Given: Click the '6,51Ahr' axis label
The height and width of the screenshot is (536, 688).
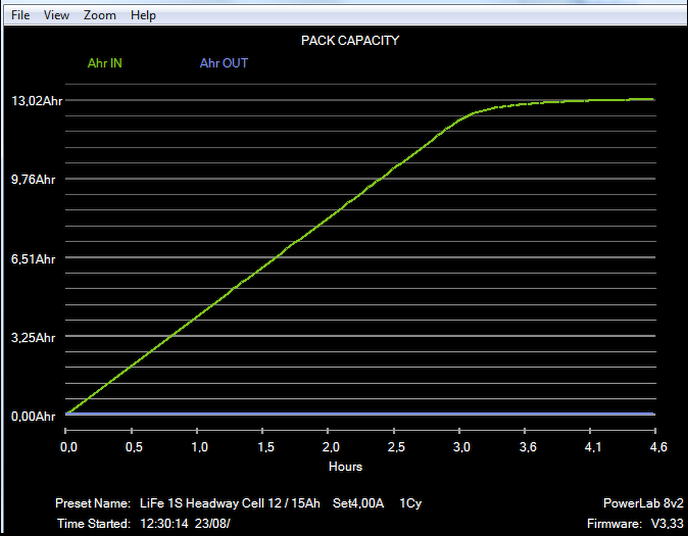Looking at the screenshot, I should click(x=33, y=259).
